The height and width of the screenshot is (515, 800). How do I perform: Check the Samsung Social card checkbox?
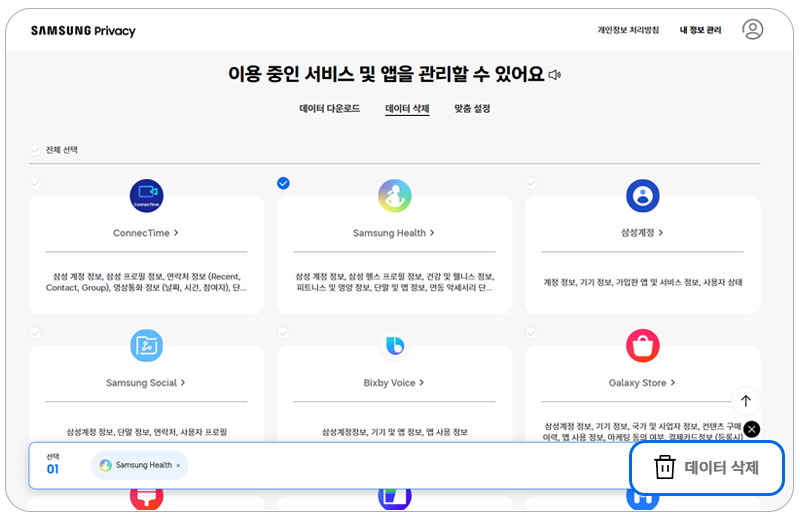coord(35,333)
